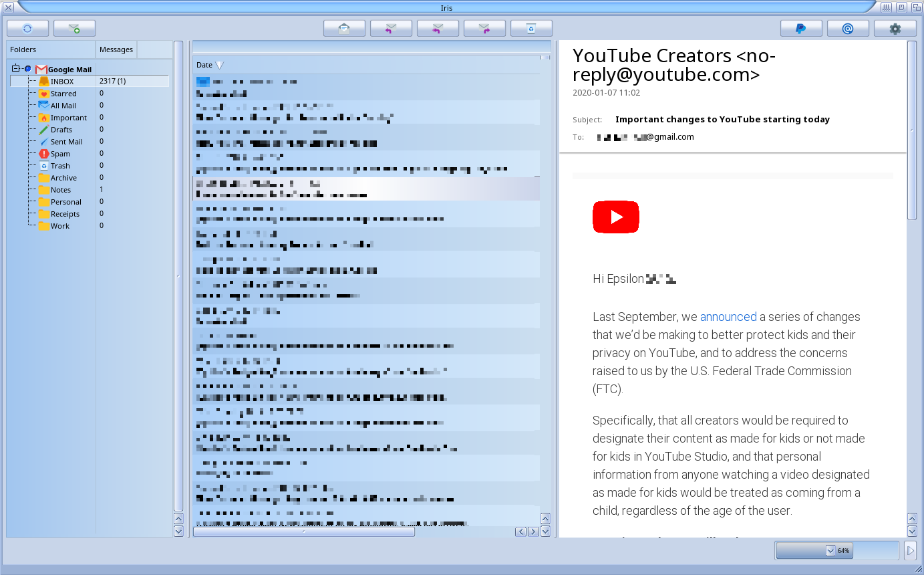This screenshot has height=575, width=924.
Task: Open settings with the gear button
Action: 895,29
